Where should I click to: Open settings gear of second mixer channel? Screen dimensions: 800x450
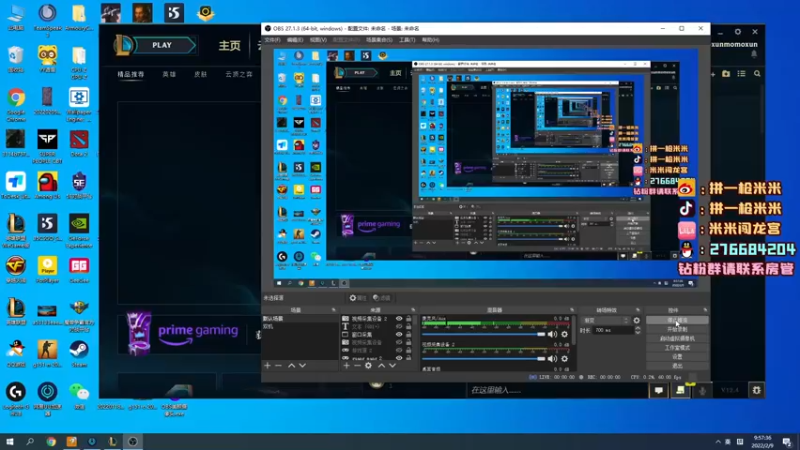564,359
